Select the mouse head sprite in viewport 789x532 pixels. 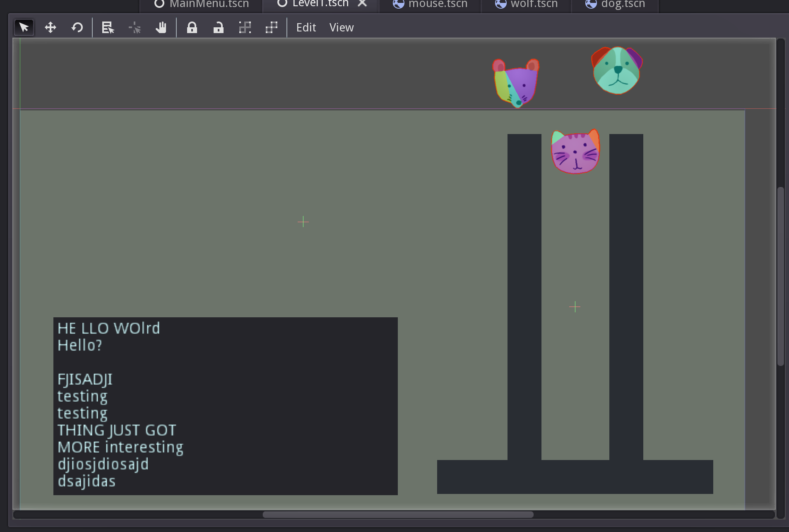click(516, 83)
